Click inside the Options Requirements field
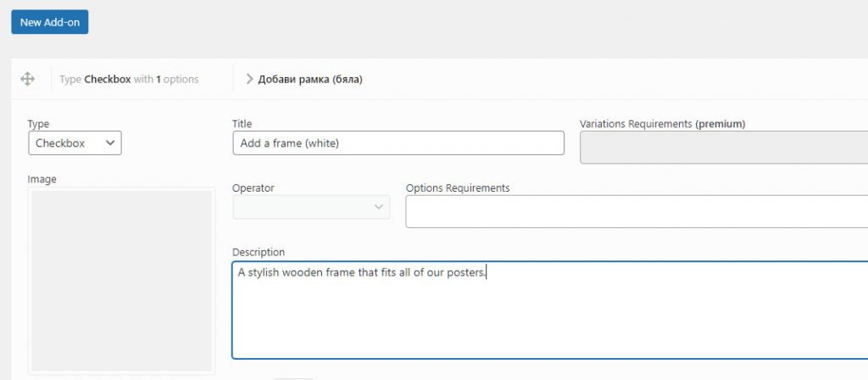The image size is (868, 380). point(637,211)
